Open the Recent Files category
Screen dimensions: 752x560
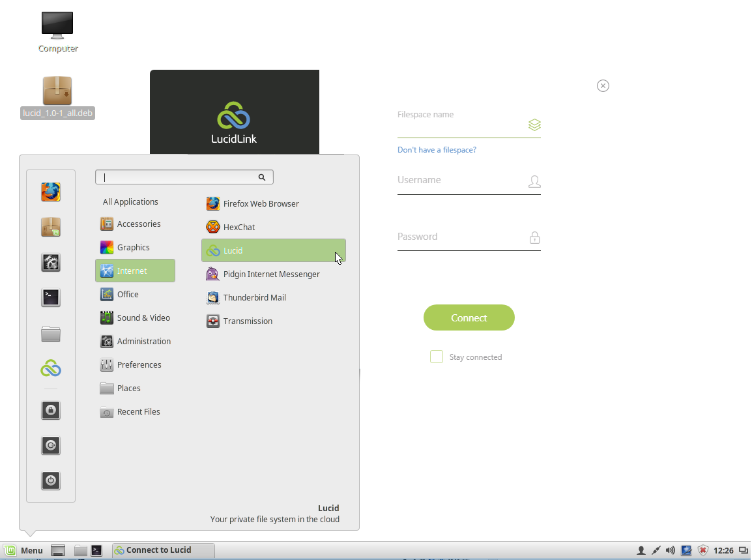click(x=136, y=412)
